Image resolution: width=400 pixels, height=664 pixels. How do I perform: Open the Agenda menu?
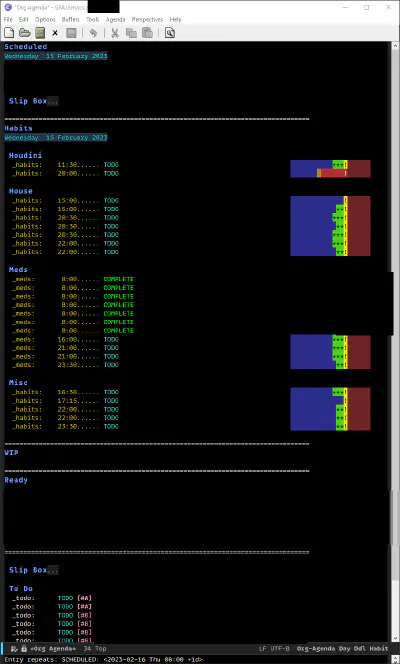click(115, 19)
